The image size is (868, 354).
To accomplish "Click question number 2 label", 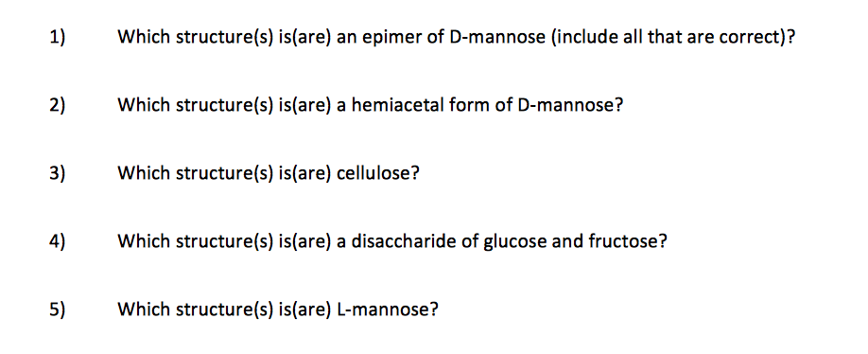I will click(x=57, y=105).
